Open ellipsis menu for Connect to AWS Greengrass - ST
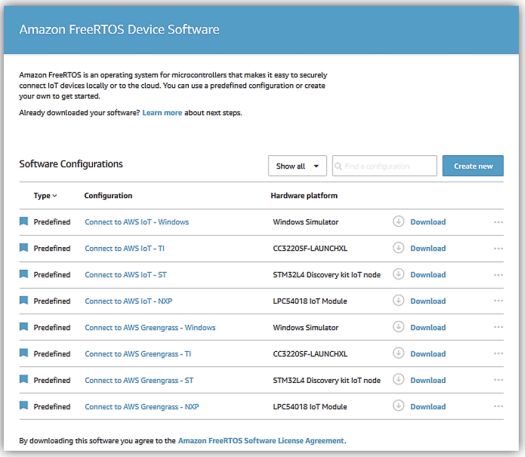 tap(498, 380)
